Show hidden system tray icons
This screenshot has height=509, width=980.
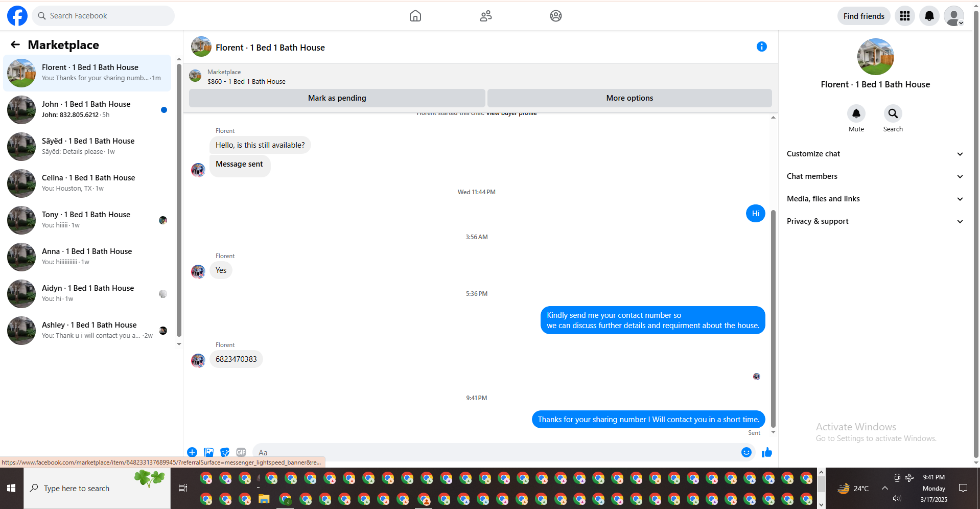[885, 489]
